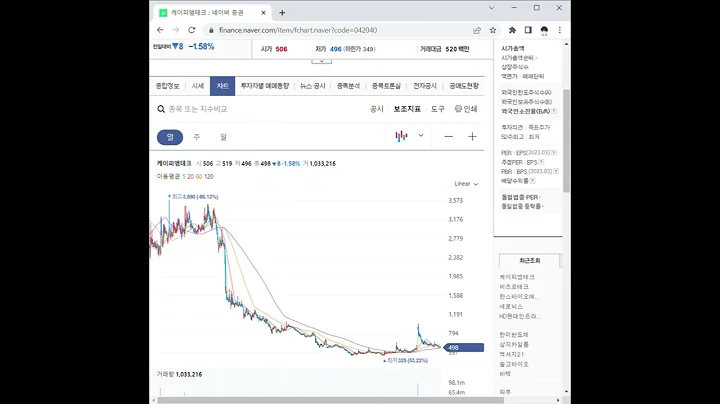Click the page scroll down arrow
Screen dimensions: 720x404
(566, 392)
